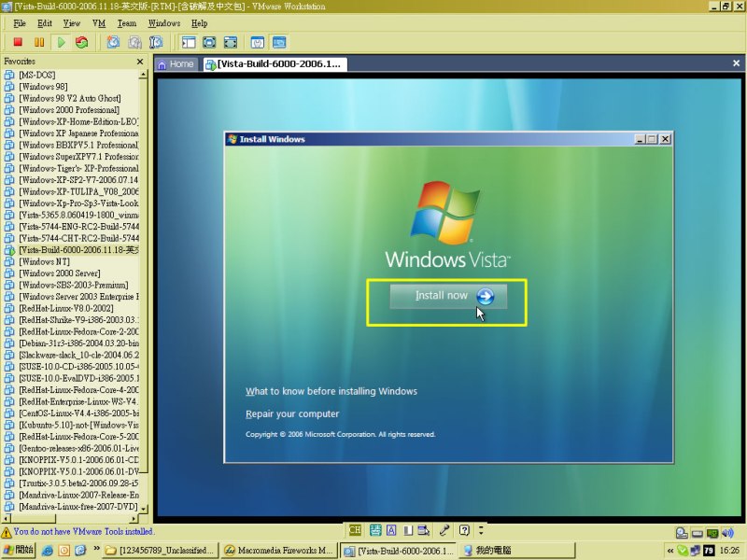Switch to the Home tab
Viewport: 747px width, 560px height.
tap(176, 64)
